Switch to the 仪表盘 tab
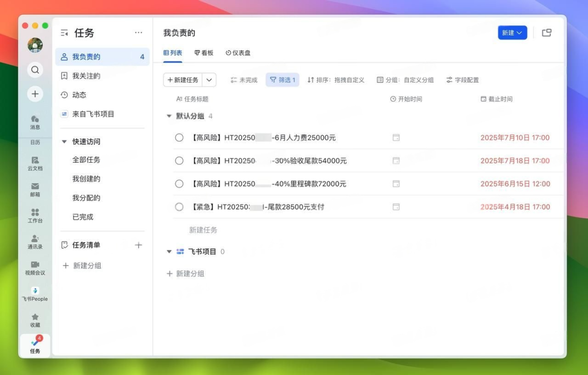Screen dimensions: 588x375 [238, 53]
